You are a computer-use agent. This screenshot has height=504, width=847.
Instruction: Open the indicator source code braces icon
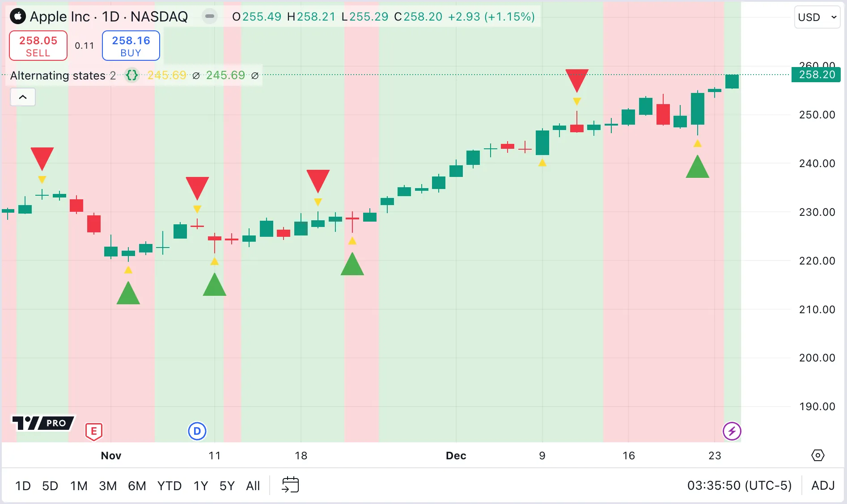coord(132,75)
